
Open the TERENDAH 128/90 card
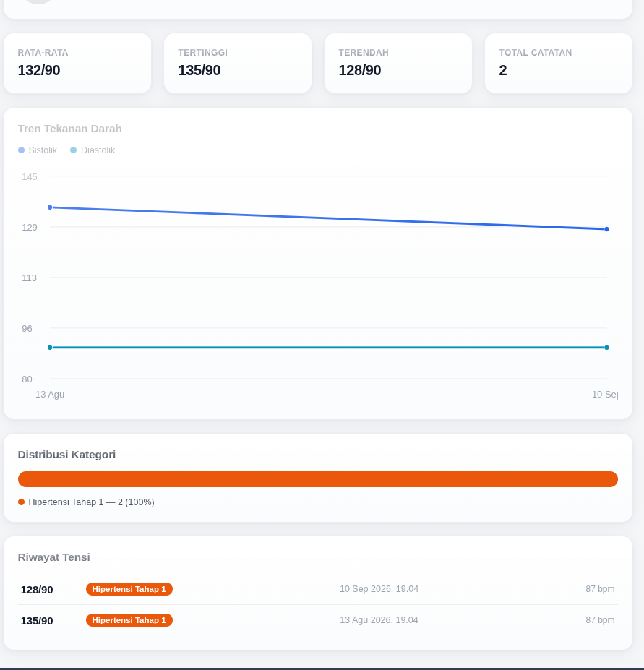(398, 63)
